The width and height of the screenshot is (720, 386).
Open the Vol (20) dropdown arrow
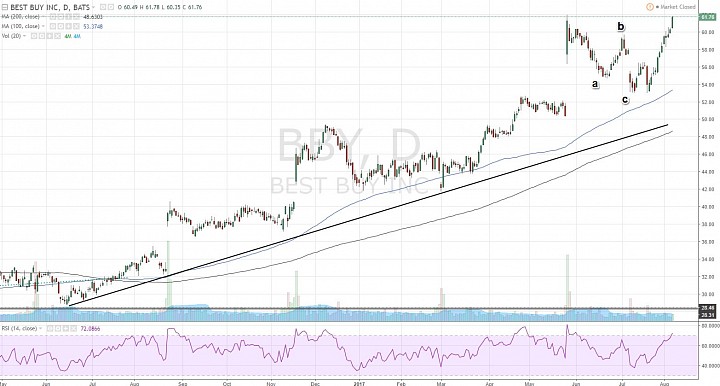(24, 36)
